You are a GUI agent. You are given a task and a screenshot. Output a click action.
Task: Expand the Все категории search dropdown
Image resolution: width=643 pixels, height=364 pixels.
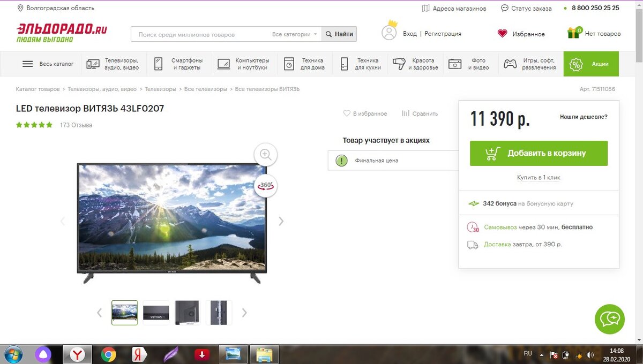[x=295, y=34]
